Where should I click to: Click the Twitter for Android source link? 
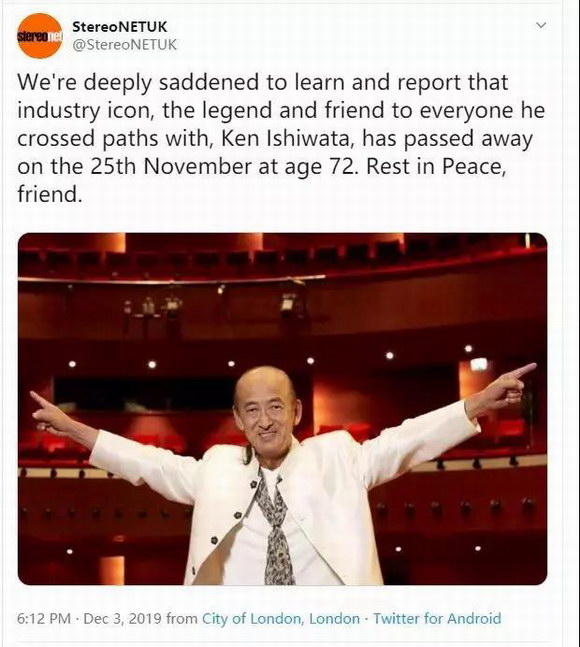tap(437, 619)
